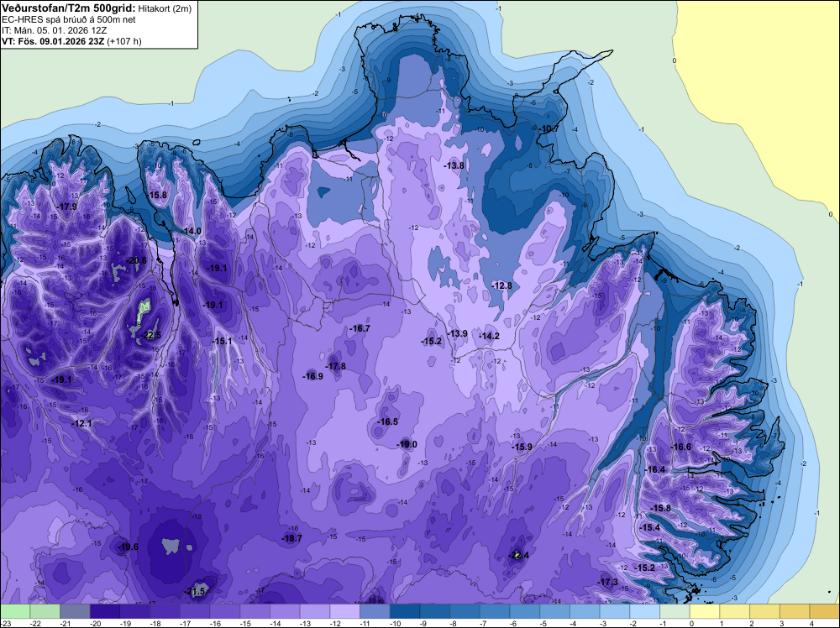The width and height of the screenshot is (840, 628).
Task: Click the legend swatch labeled -12
Action: click(x=345, y=611)
